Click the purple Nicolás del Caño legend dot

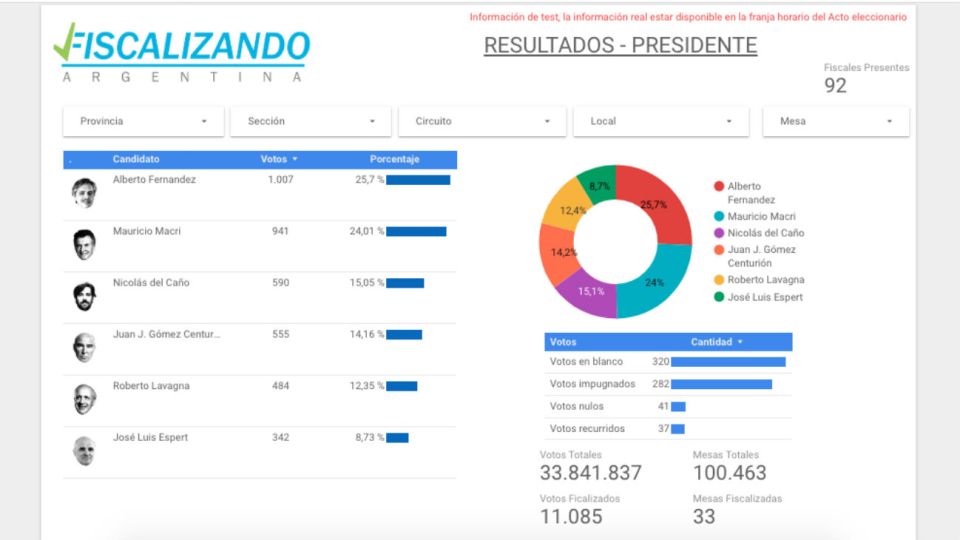[x=719, y=233]
